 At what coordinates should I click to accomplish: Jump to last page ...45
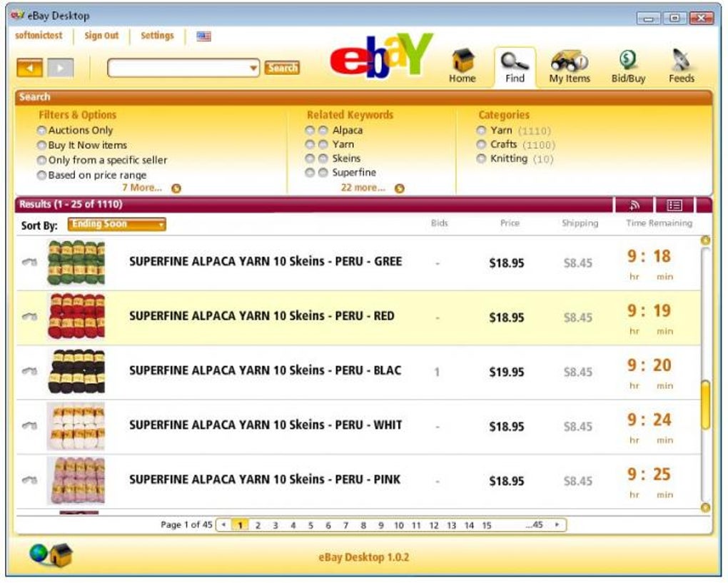pos(535,525)
